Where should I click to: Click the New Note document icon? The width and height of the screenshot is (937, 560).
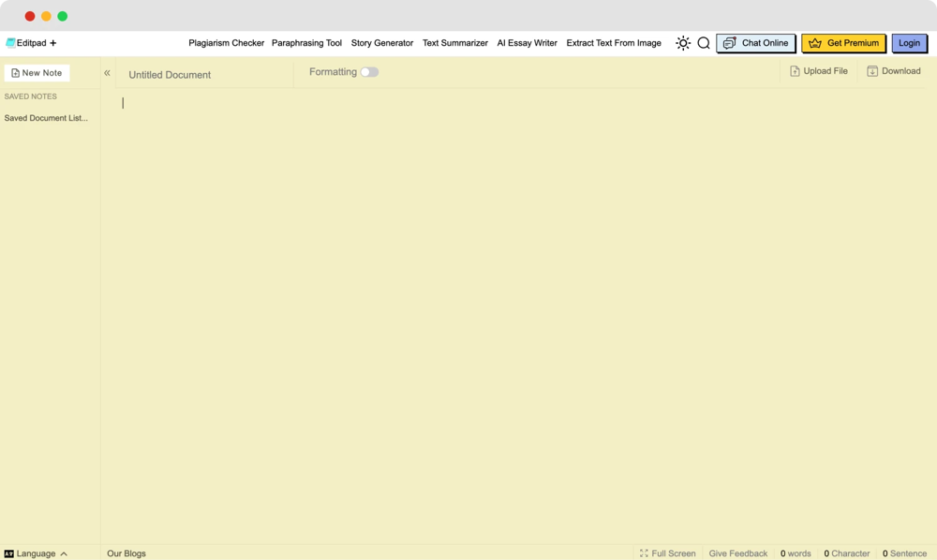tap(15, 72)
